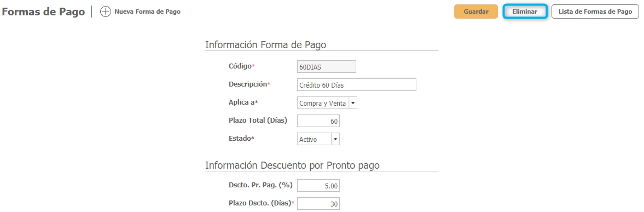The height and width of the screenshot is (212, 644).
Task: Click the Código field containing 60DIAS
Action: click(x=327, y=67)
